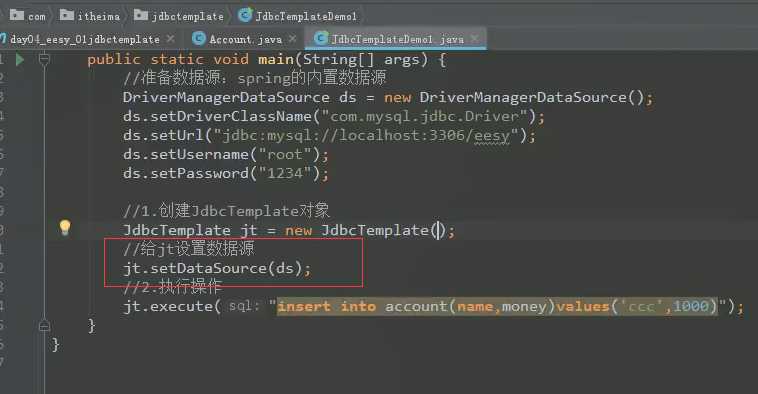This screenshot has width=758, height=394.
Task: Click the JdbcTemplateDemo1.java tab class icon
Action: coord(321,38)
